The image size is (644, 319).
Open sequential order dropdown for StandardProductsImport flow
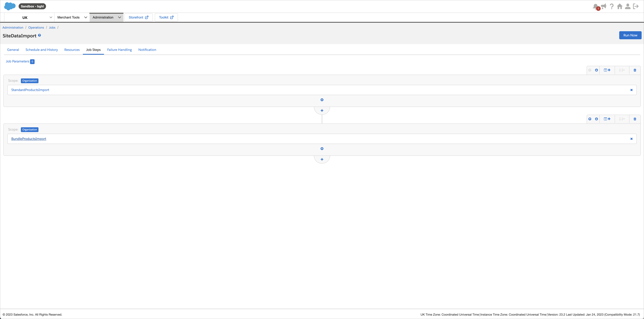tap(622, 70)
